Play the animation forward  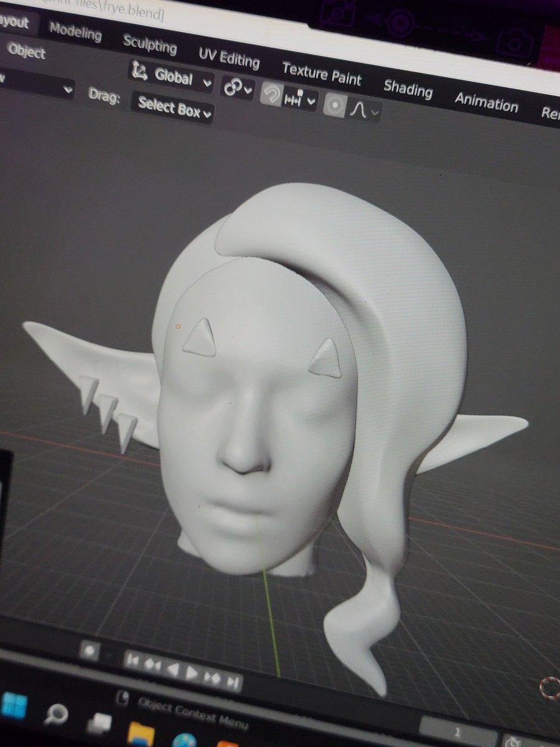192,674
